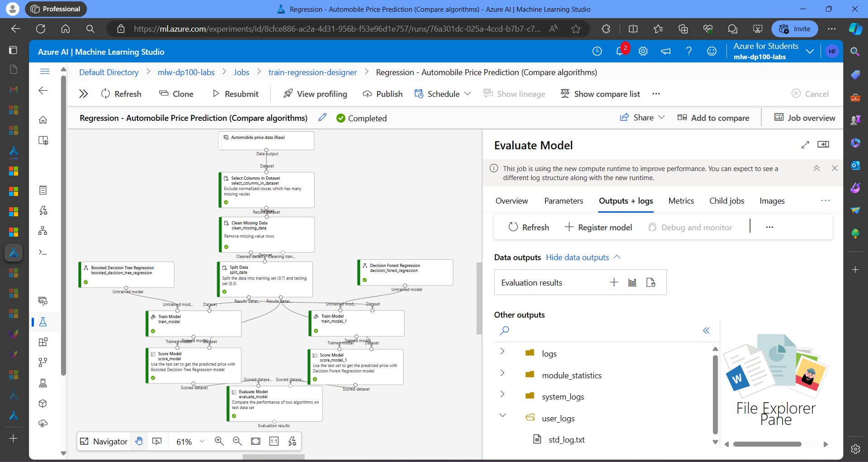
Task: Open the canvas zoom percentage dropdown
Action: (x=190, y=441)
